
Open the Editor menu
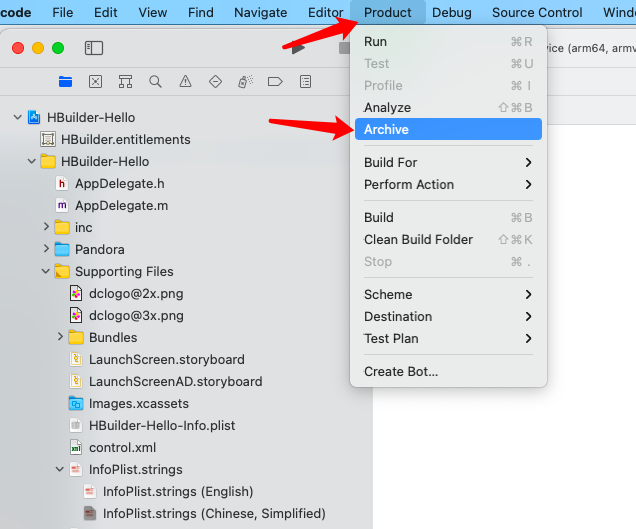pyautogui.click(x=325, y=13)
